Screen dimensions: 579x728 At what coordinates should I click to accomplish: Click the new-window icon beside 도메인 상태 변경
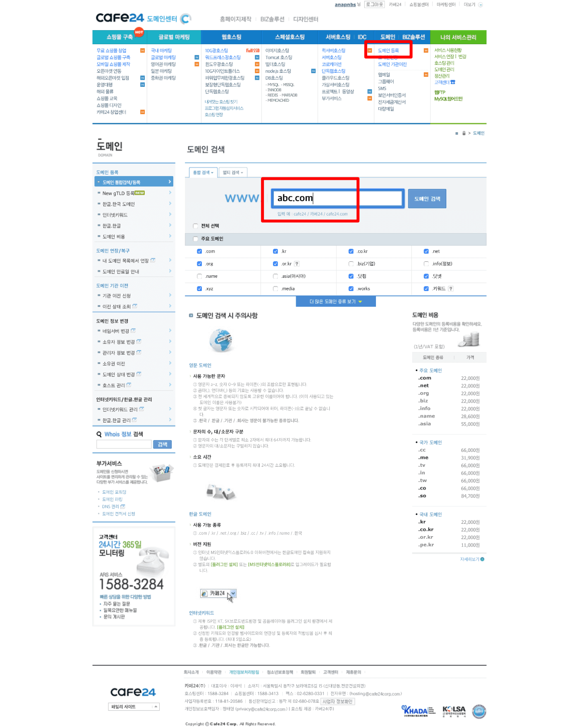click(x=139, y=374)
